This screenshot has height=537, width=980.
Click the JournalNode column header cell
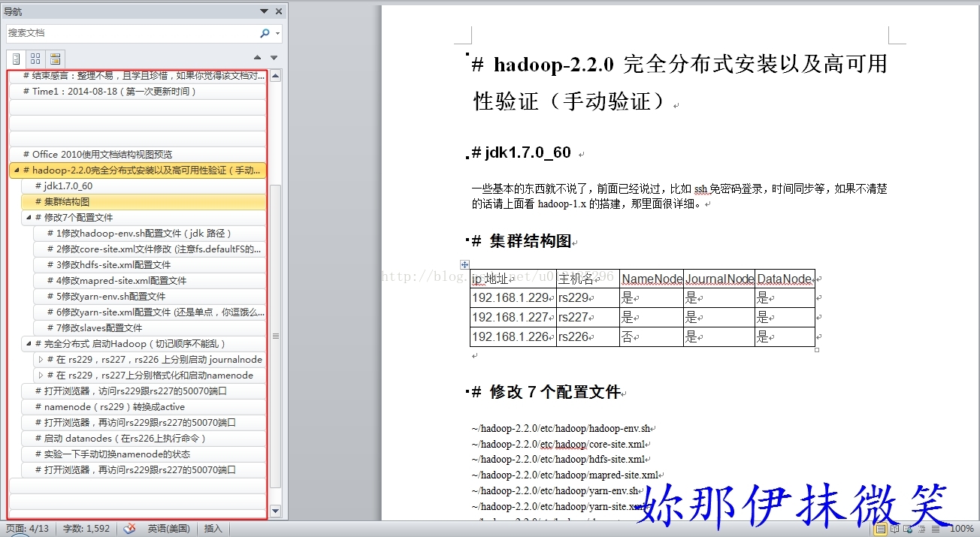(719, 279)
